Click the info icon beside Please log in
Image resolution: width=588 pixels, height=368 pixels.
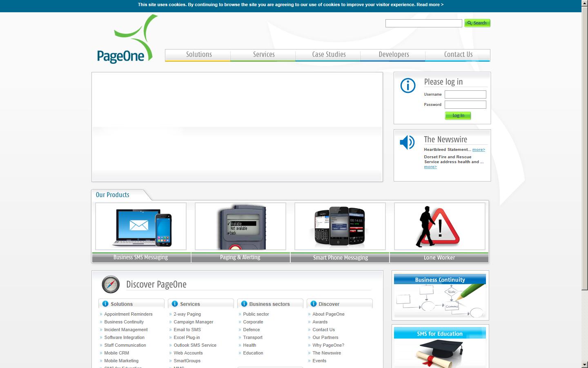407,86
